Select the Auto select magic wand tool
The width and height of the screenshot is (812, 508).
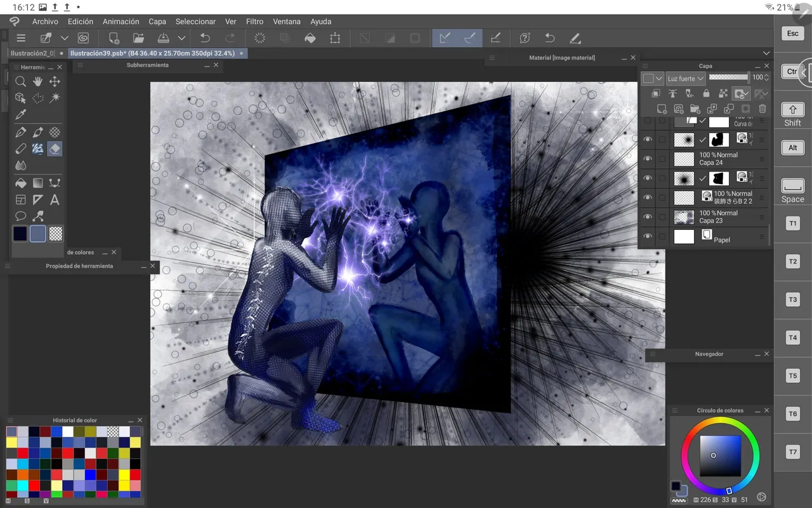coord(55,98)
